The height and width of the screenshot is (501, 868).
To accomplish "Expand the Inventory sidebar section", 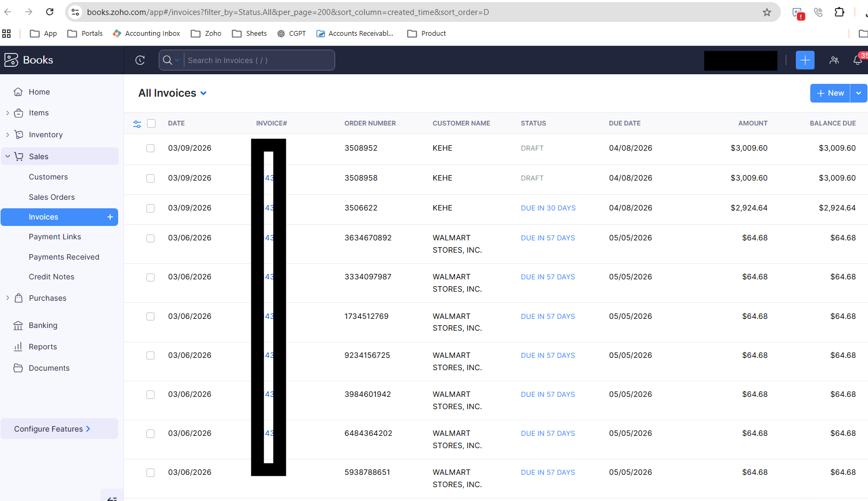I will (x=7, y=135).
